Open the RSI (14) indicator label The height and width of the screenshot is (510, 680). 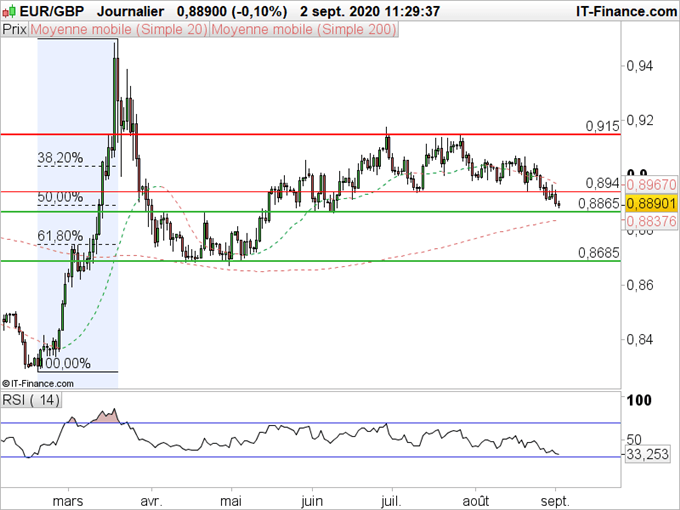[31, 399]
